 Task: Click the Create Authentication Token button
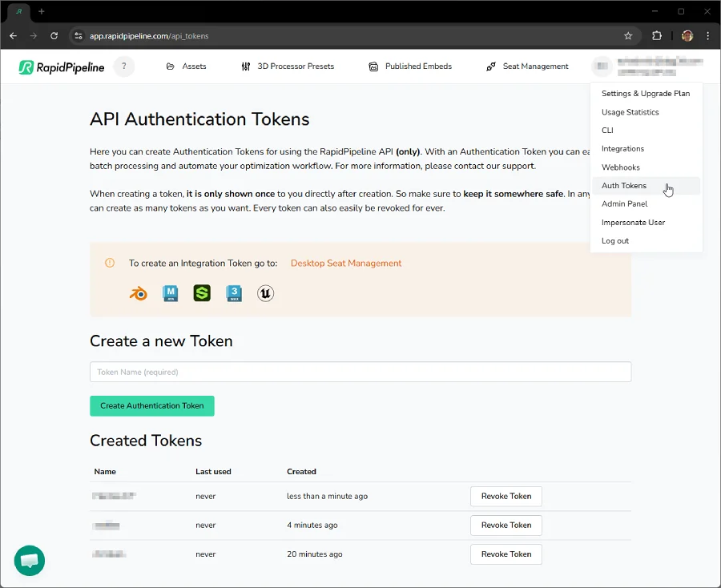(x=151, y=406)
